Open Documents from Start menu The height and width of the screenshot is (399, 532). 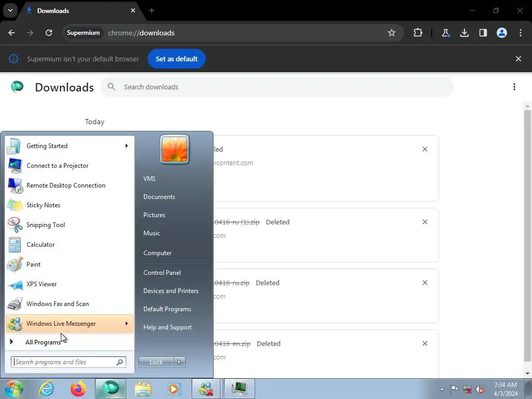(x=159, y=197)
